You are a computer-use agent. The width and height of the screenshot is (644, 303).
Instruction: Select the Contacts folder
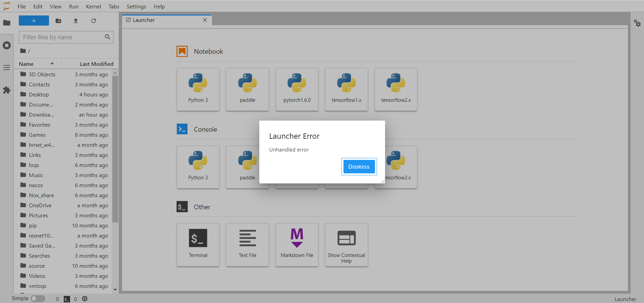click(63, 84)
